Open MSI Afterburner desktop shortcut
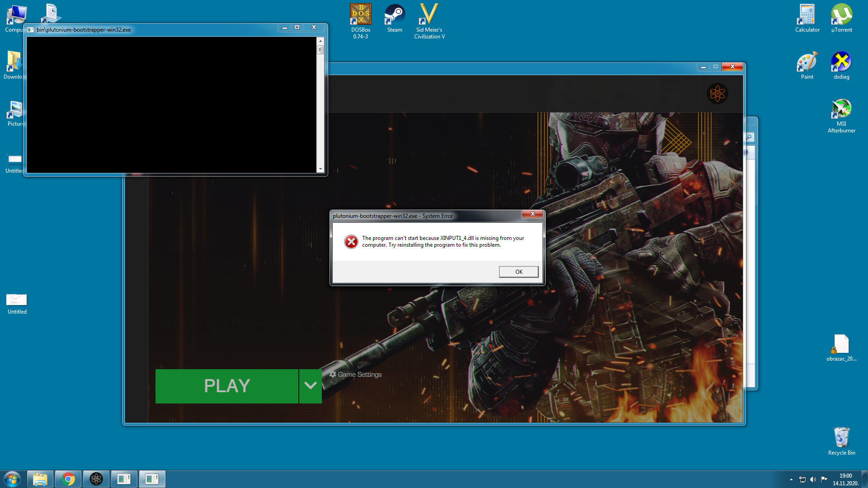This screenshot has height=488, width=868. (x=842, y=116)
